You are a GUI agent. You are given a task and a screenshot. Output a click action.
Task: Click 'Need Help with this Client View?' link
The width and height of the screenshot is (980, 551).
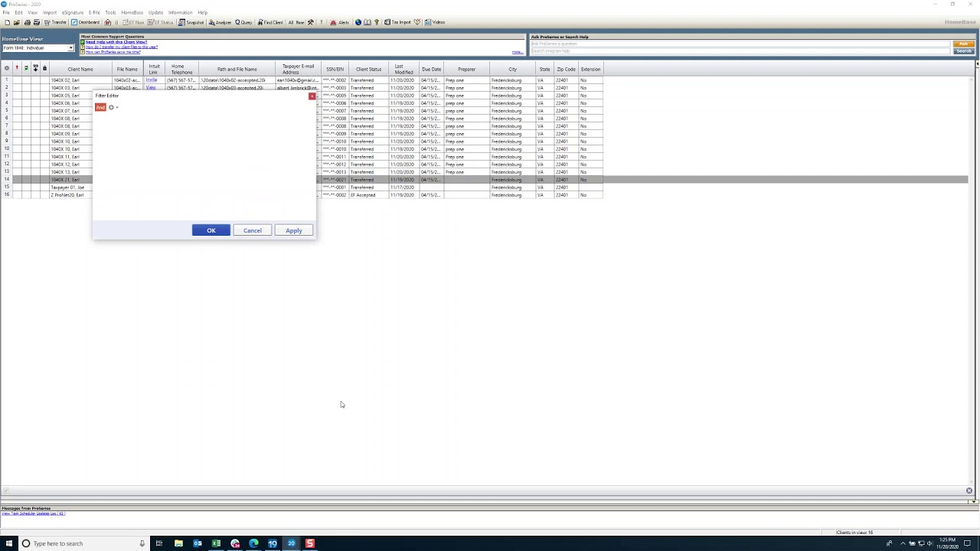tap(116, 42)
